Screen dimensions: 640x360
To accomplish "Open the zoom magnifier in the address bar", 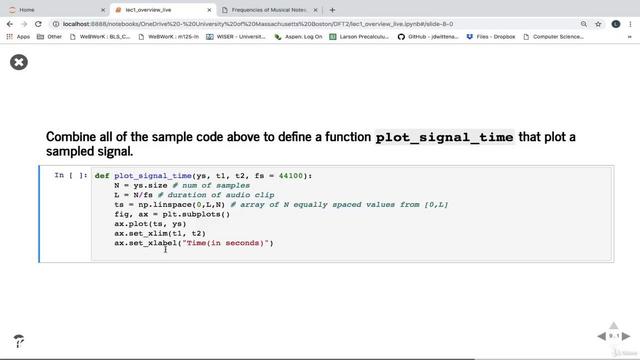I will coord(584,24).
